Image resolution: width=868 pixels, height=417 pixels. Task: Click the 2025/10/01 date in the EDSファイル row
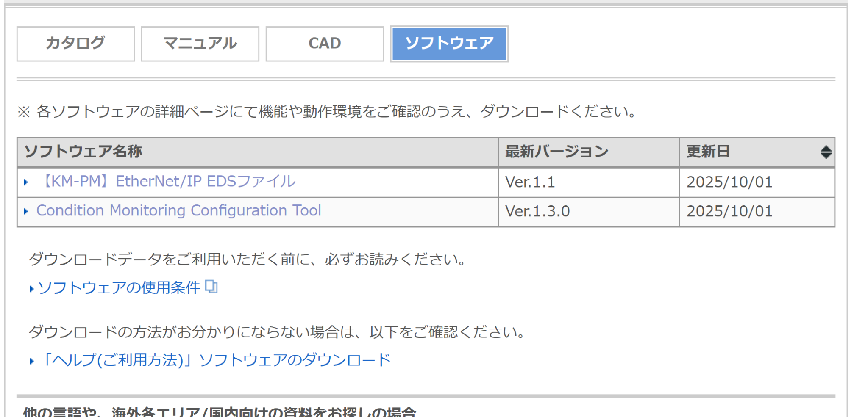(729, 182)
